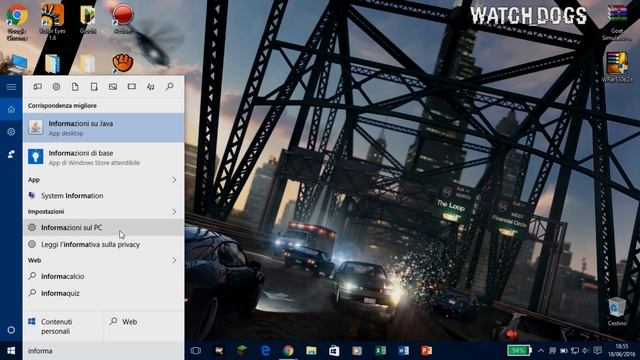Open the settings gear in search sidebar
The height and width of the screenshot is (360, 640).
coord(11,132)
